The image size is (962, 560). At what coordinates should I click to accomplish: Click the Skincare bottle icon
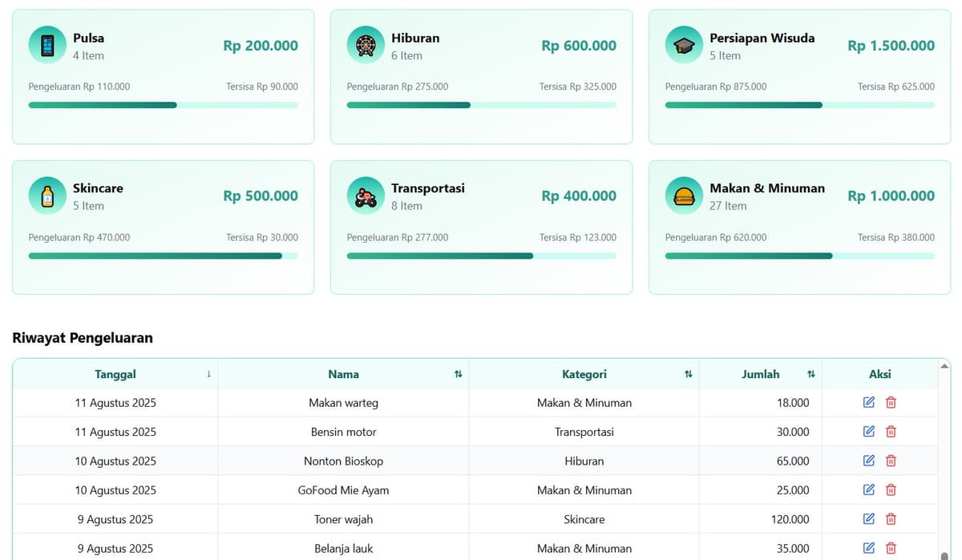(47, 195)
